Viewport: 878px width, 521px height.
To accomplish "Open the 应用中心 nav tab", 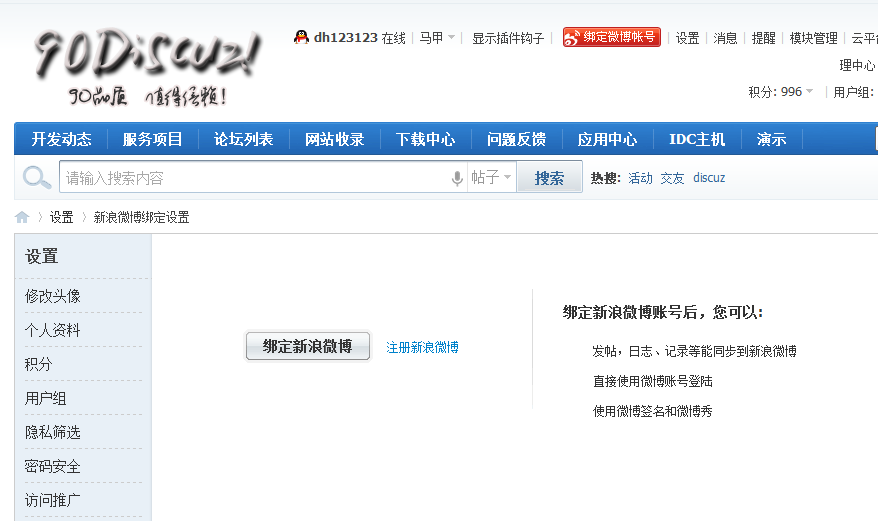I will (x=608, y=139).
